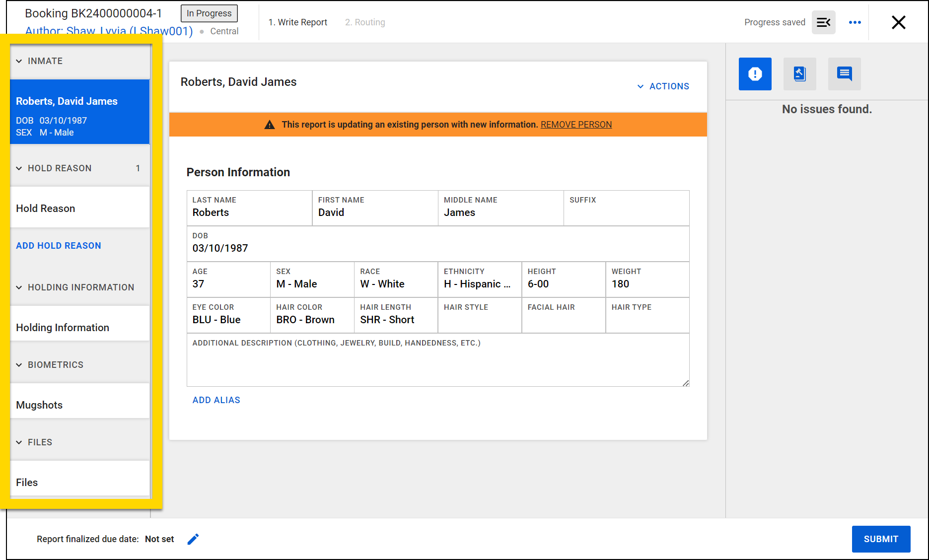Click the REMOVE PERSON link
The image size is (929, 560).
pos(576,124)
